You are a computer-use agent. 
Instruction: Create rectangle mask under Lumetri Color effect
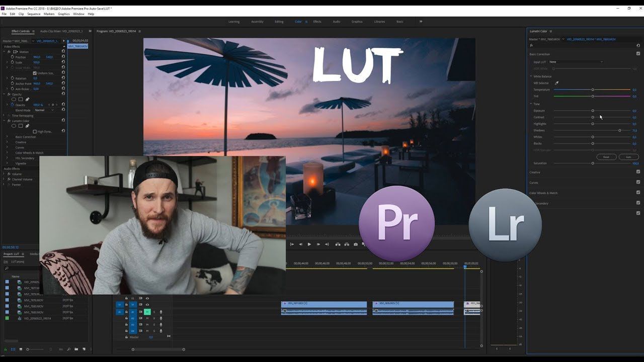[21, 126]
